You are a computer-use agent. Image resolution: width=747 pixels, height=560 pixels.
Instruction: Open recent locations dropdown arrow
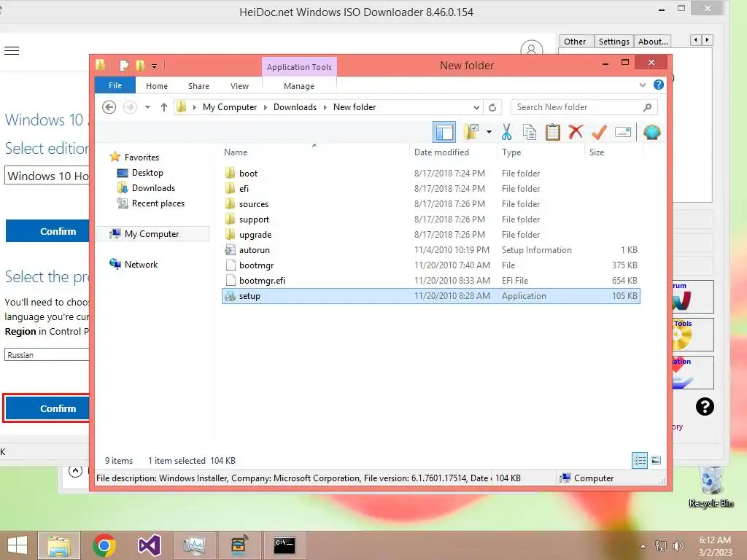[147, 107]
